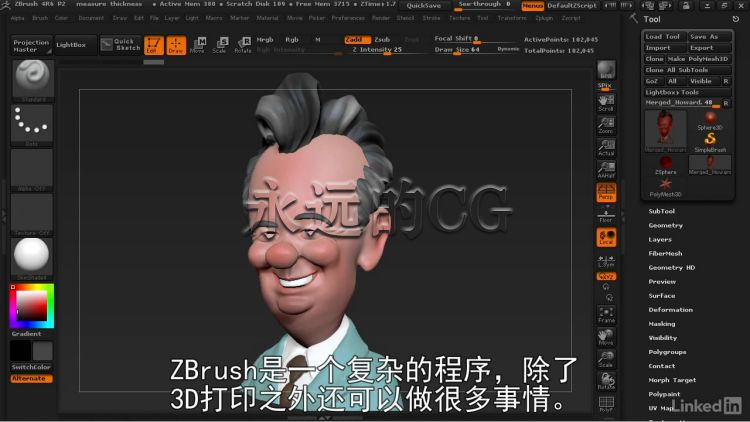Select the SimpleBrush tool
750x422 pixels.
pyautogui.click(x=710, y=143)
